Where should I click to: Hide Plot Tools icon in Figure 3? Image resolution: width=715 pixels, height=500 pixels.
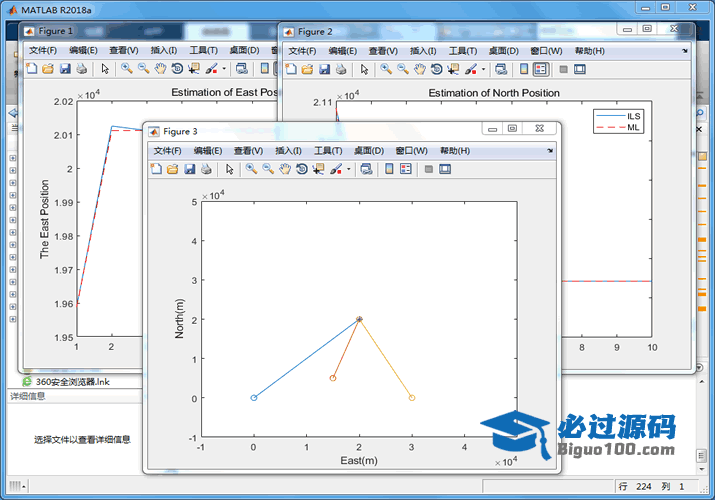click(x=429, y=169)
